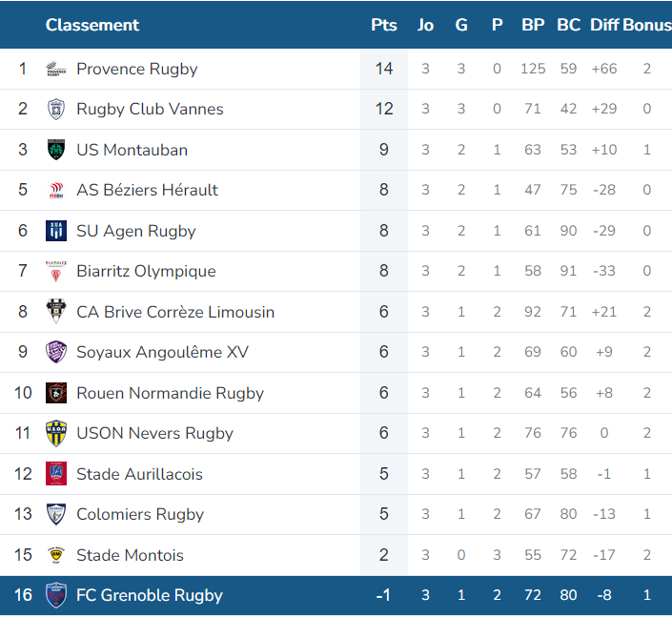Click the Stade Montois yellow crest
The image size is (672, 617).
click(56, 555)
